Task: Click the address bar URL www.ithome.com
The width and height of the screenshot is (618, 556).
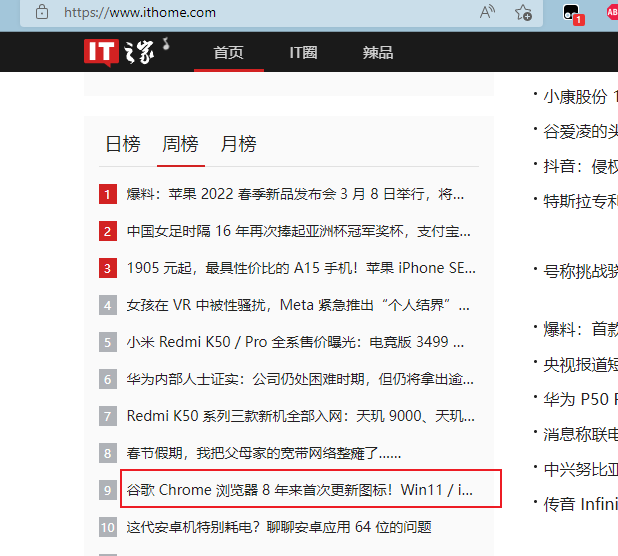Action: point(140,13)
